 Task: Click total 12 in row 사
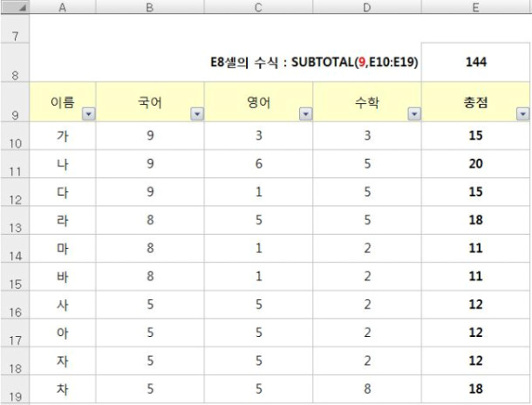coord(475,305)
